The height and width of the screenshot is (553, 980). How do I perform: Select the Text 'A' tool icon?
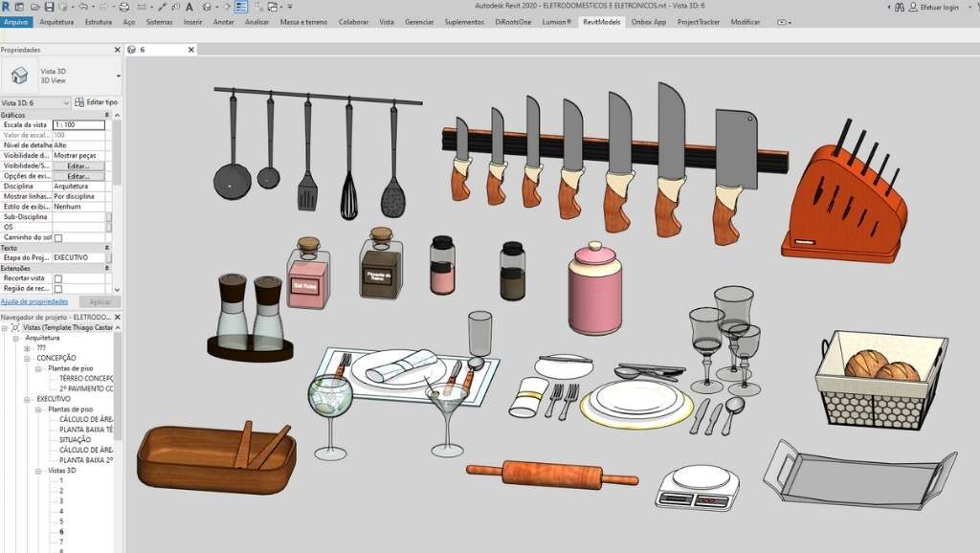tap(190, 7)
